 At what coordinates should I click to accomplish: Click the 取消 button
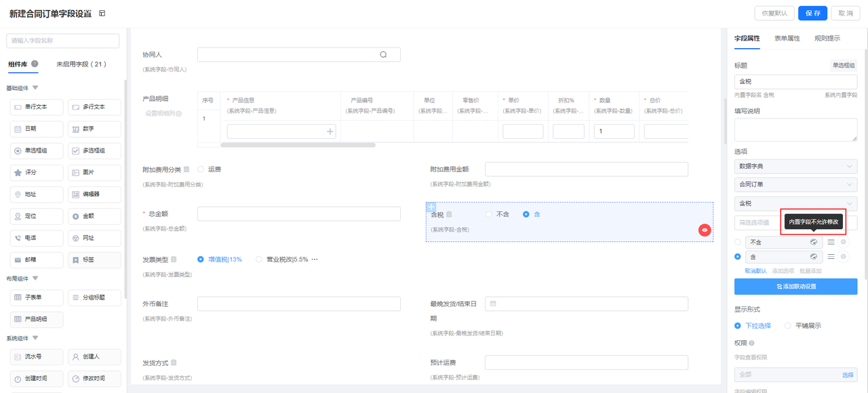point(846,14)
